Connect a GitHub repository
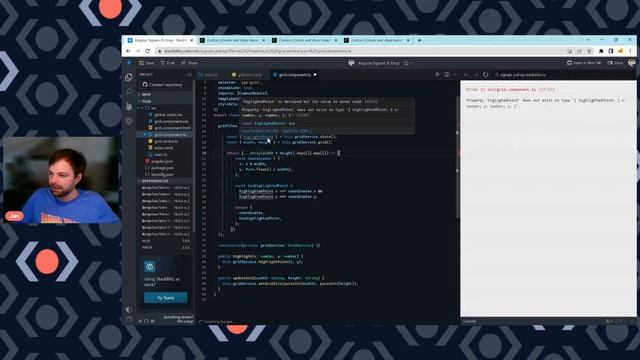Image resolution: width=640 pixels, height=360 pixels. [x=162, y=85]
